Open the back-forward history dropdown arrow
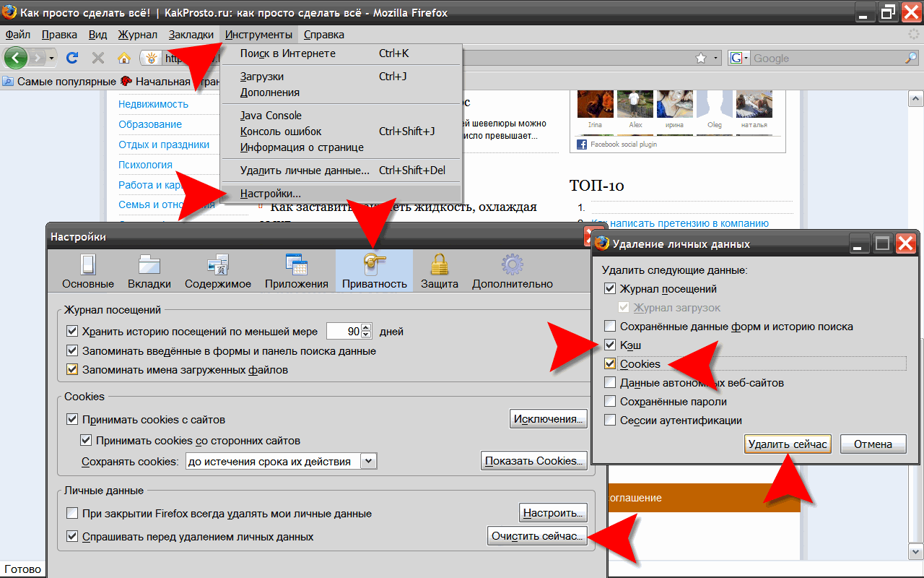 click(x=52, y=58)
